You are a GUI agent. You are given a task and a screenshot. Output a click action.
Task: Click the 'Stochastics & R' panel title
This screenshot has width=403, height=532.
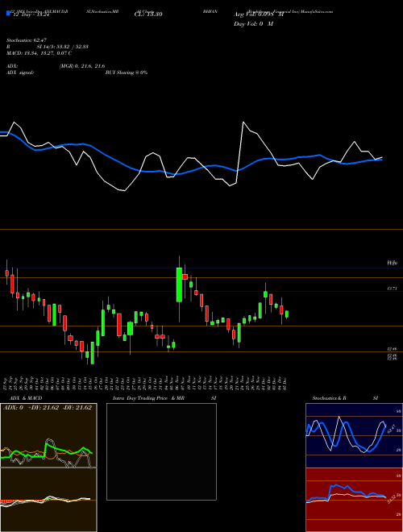pos(329,398)
